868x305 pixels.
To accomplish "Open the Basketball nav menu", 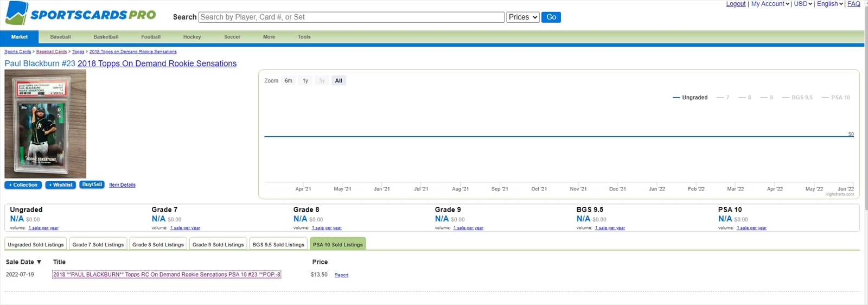I will point(106,37).
